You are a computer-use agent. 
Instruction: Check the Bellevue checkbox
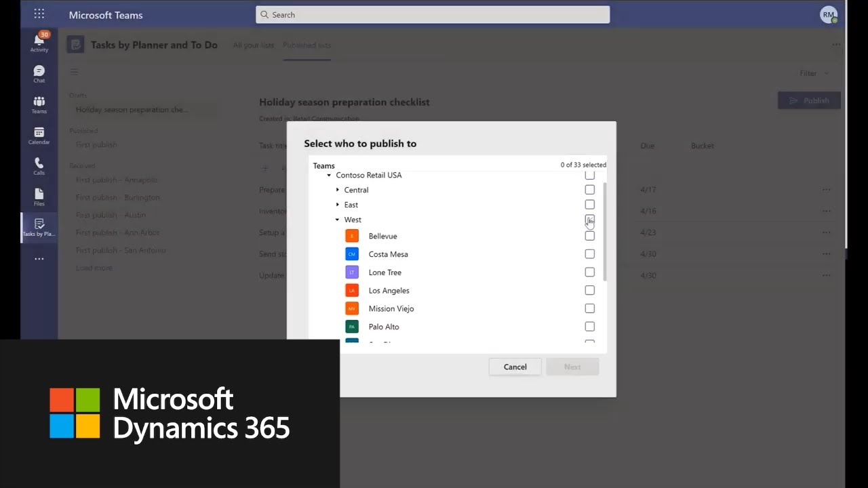589,236
